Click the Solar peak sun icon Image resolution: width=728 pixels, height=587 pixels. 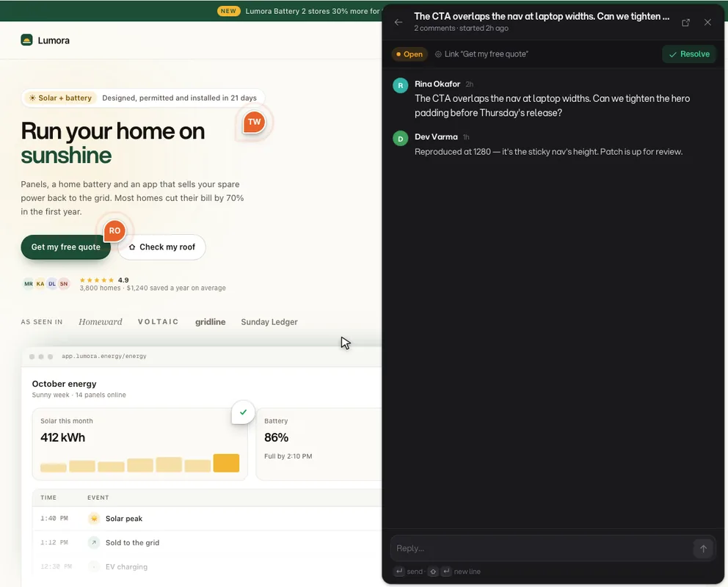pos(94,518)
